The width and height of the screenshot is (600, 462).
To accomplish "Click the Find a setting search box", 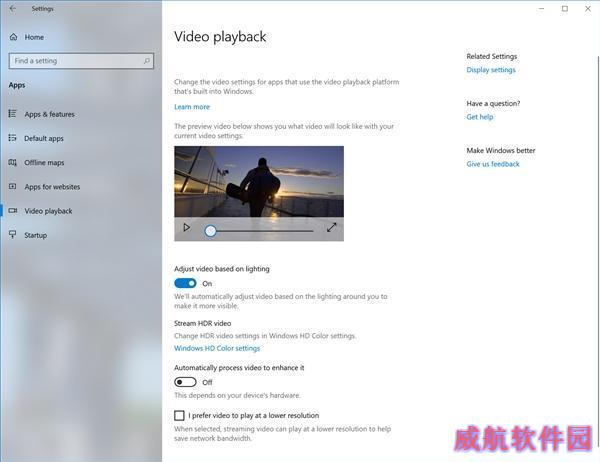I will coord(81,61).
